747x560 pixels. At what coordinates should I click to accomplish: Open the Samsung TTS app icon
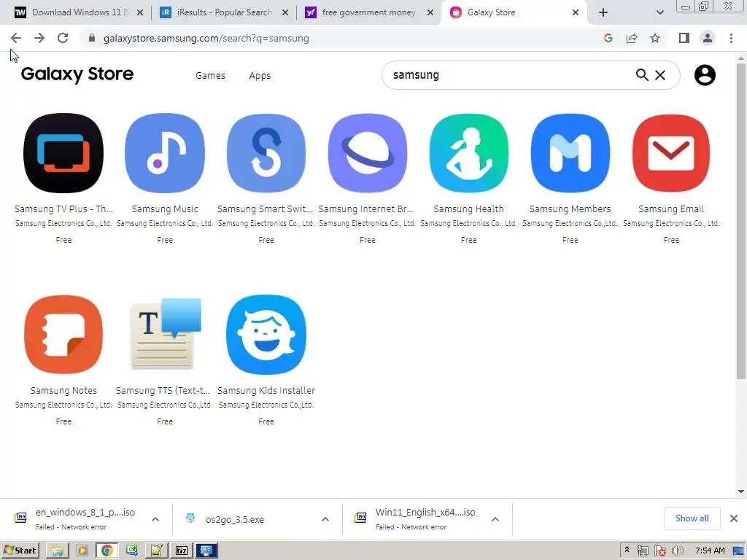(165, 334)
